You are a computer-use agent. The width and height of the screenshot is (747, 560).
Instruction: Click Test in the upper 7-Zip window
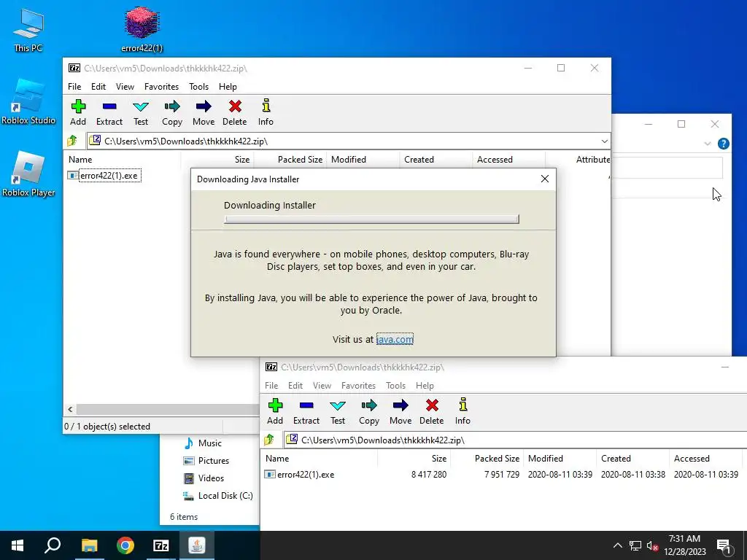click(141, 113)
